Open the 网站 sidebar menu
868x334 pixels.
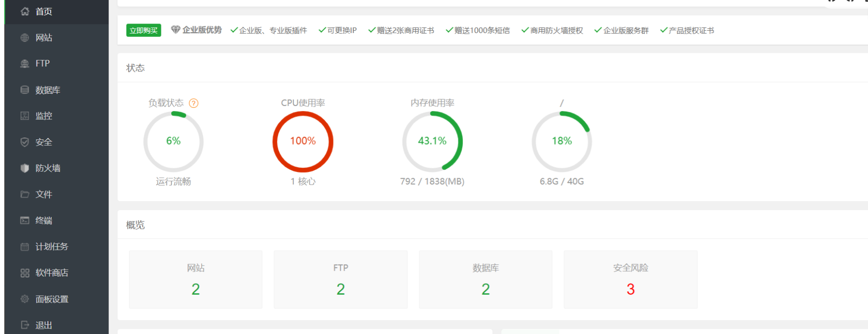coord(56,37)
